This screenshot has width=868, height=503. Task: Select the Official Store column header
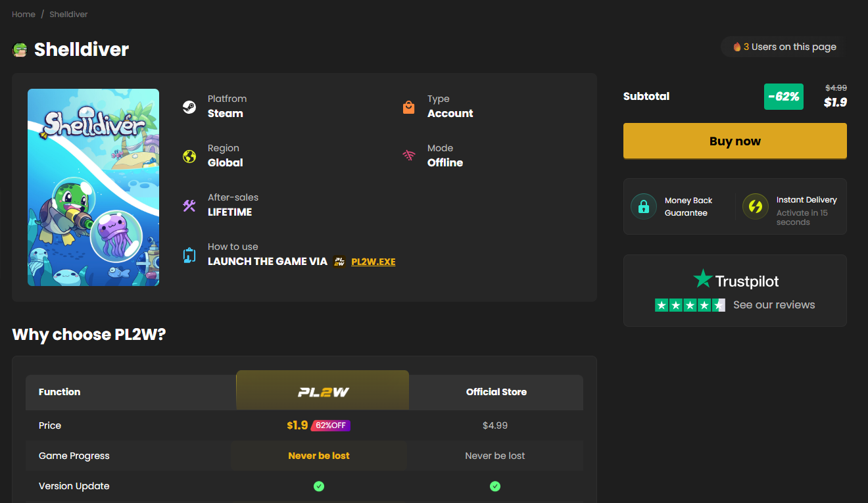(x=496, y=392)
